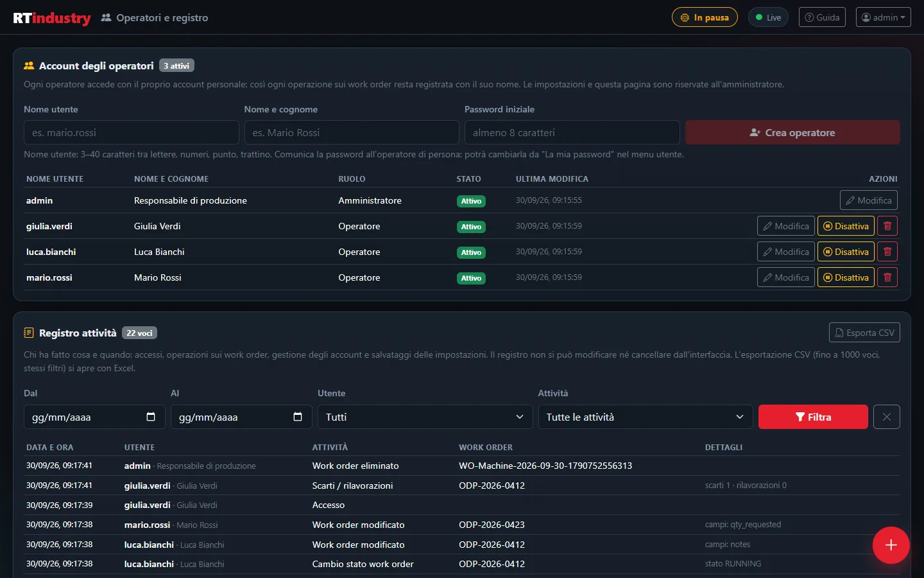Open the Al date field
The image size is (924, 578).
pyautogui.click(x=241, y=417)
